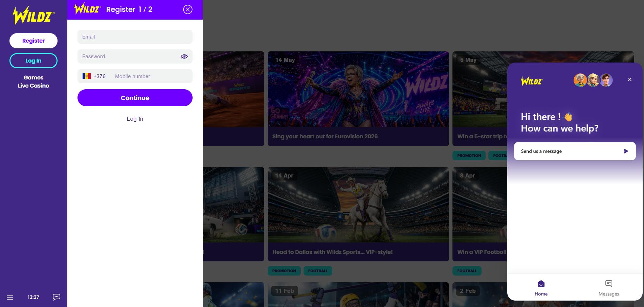
Task: Click the Log In button in the sidebar
Action: pyautogui.click(x=34, y=61)
